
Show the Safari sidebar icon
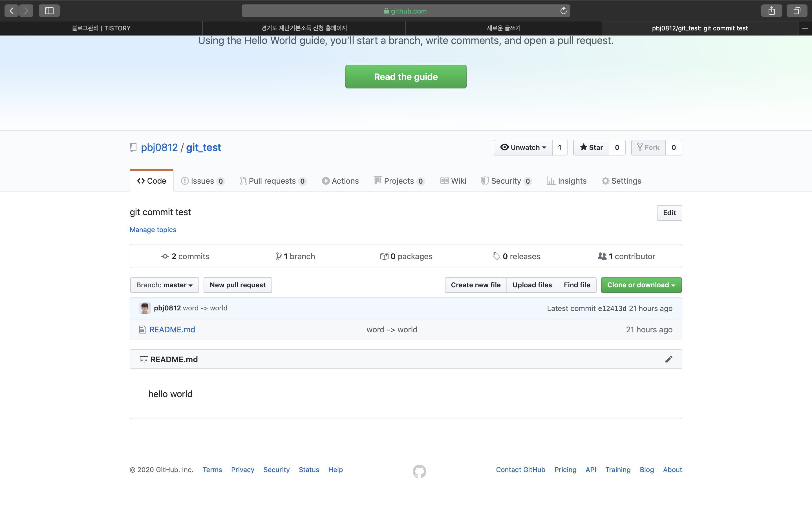[x=49, y=11]
